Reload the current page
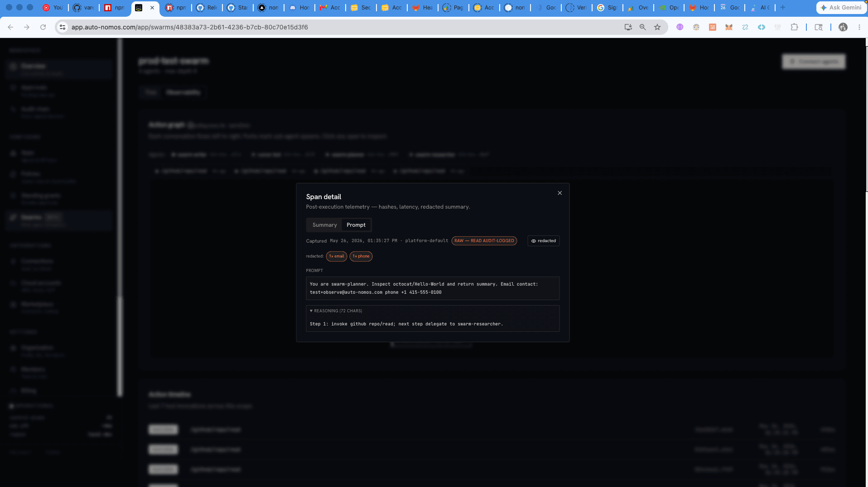Screen dimensions: 868x487 (43, 27)
